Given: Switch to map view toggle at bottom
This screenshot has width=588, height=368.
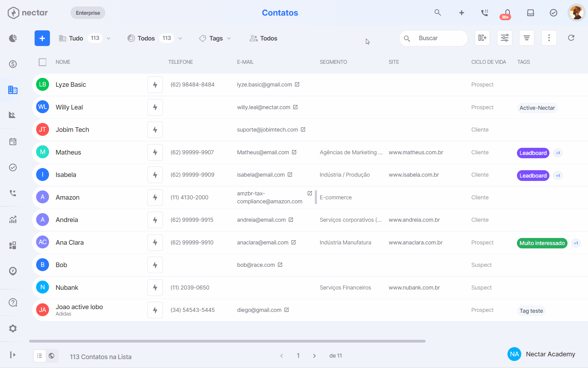Looking at the screenshot, I should coord(51,356).
